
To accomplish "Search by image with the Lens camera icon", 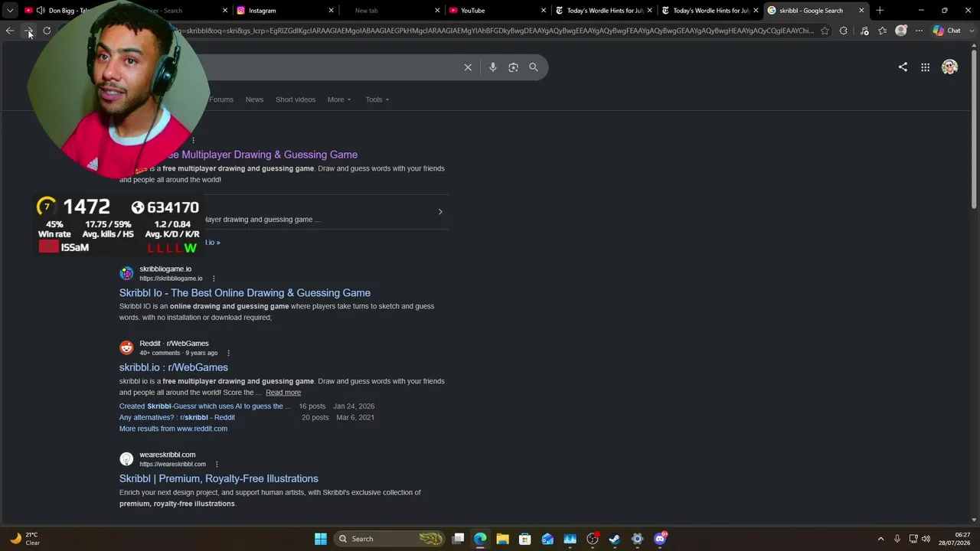I will (x=513, y=67).
